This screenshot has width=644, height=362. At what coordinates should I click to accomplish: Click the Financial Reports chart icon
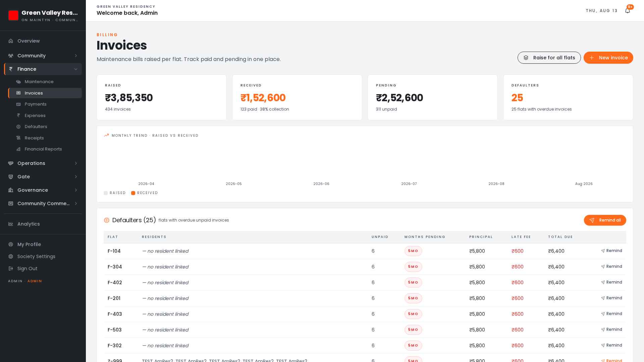[x=18, y=149]
